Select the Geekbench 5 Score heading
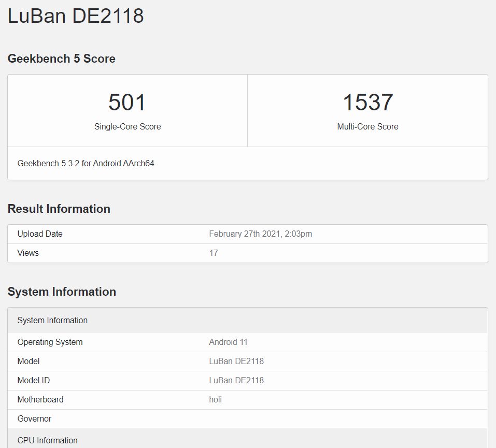Screen dimensions: 496x448 (61, 59)
